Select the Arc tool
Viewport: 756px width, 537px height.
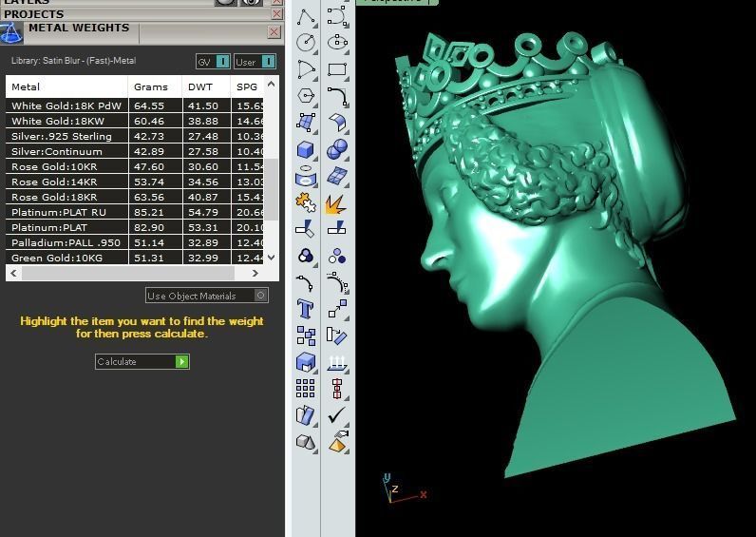point(306,69)
